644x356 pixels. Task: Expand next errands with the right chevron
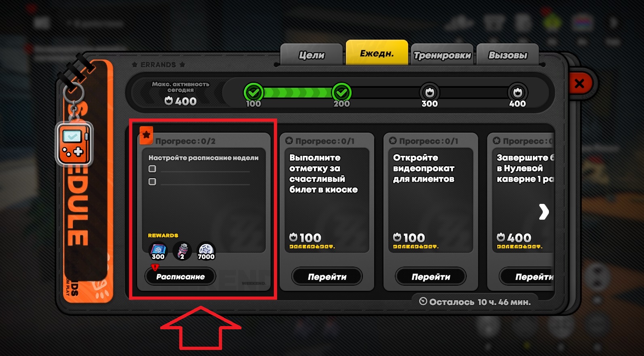pyautogui.click(x=544, y=212)
